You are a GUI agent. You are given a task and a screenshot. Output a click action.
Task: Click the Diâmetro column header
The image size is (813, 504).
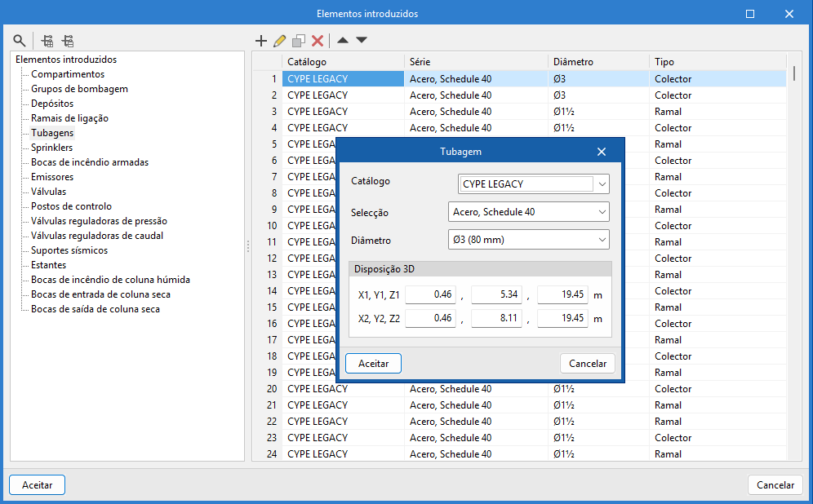(x=573, y=62)
